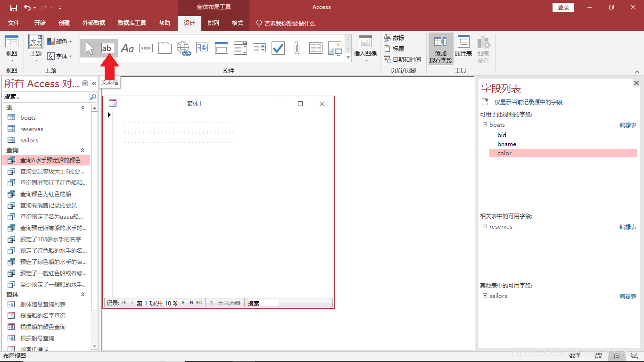Select the Text Box (ab|) control
Image resolution: width=644 pixels, height=362 pixels.
tap(108, 48)
